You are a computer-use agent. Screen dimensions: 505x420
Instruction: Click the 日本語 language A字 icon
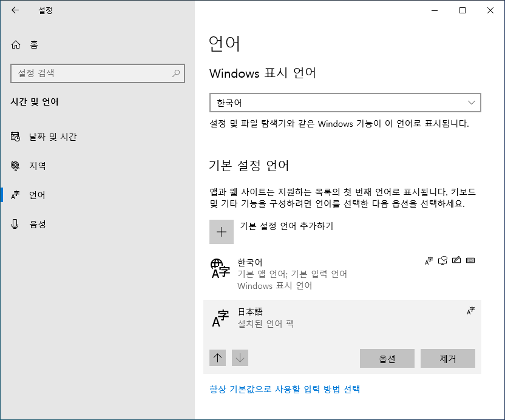(220, 318)
